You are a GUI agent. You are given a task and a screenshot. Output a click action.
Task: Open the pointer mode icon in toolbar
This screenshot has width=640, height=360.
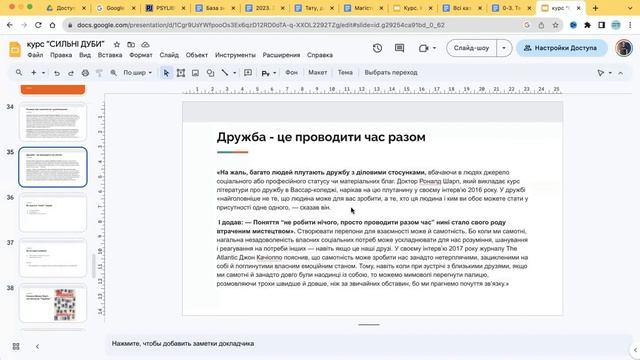[x=600, y=73]
